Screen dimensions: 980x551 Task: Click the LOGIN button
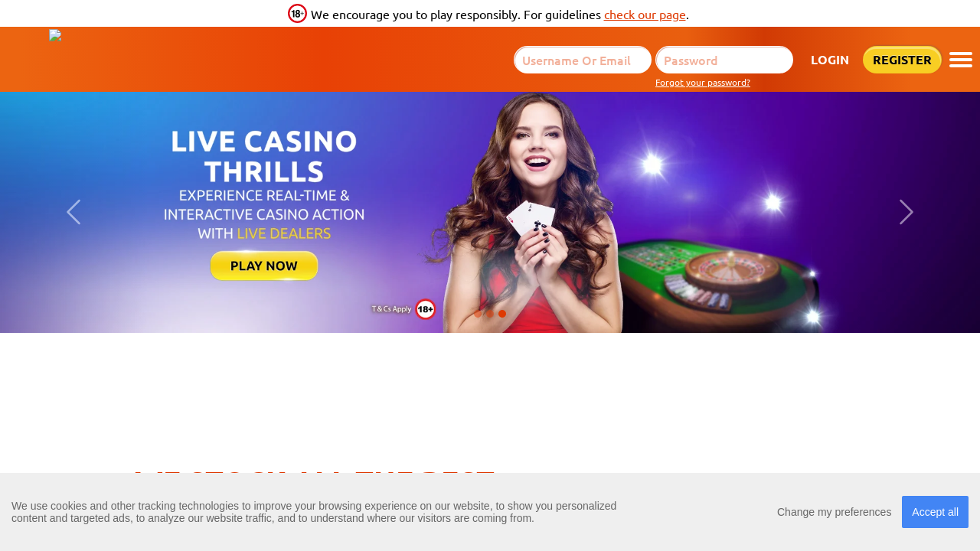click(830, 60)
